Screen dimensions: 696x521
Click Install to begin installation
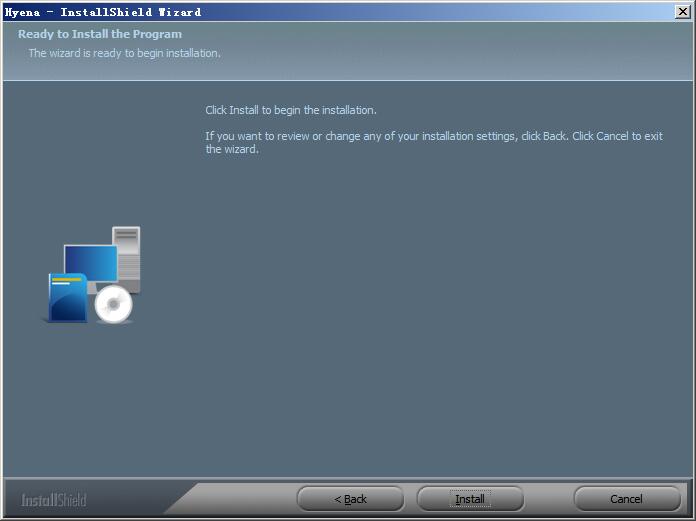[x=470, y=499]
